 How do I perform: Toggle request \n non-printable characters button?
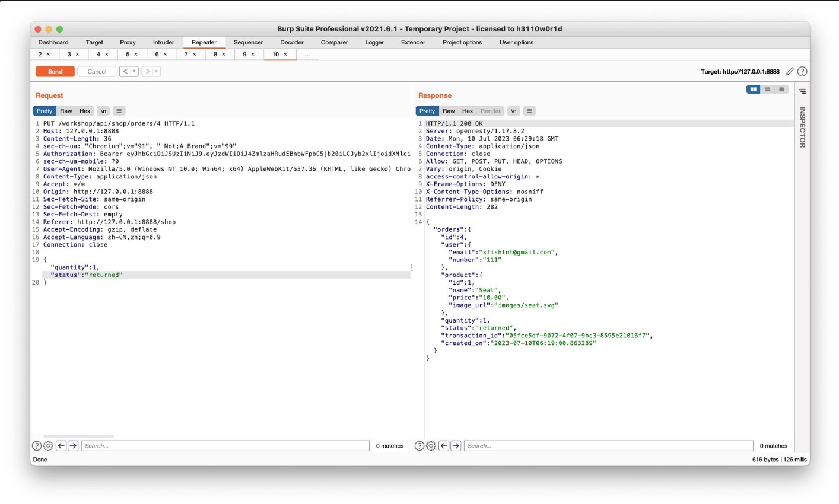[103, 111]
